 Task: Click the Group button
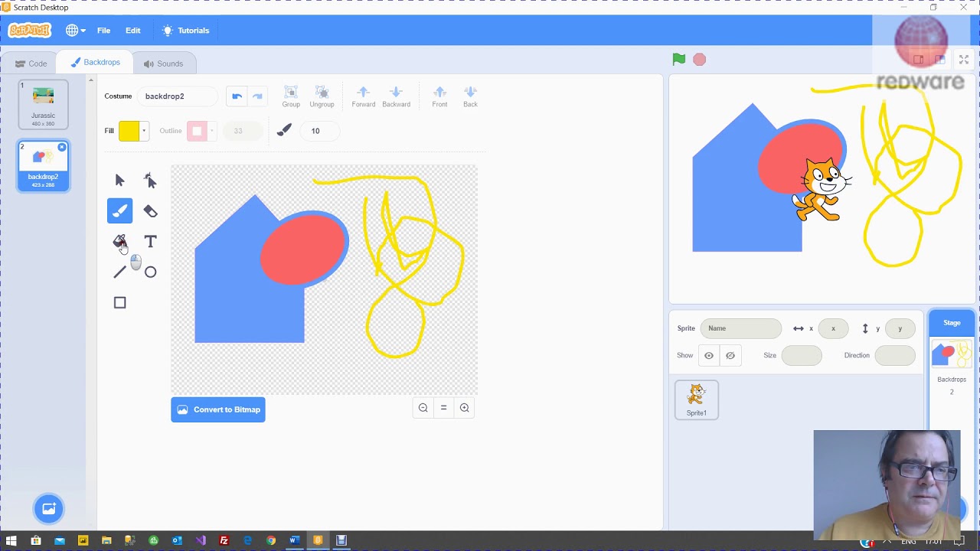(291, 96)
